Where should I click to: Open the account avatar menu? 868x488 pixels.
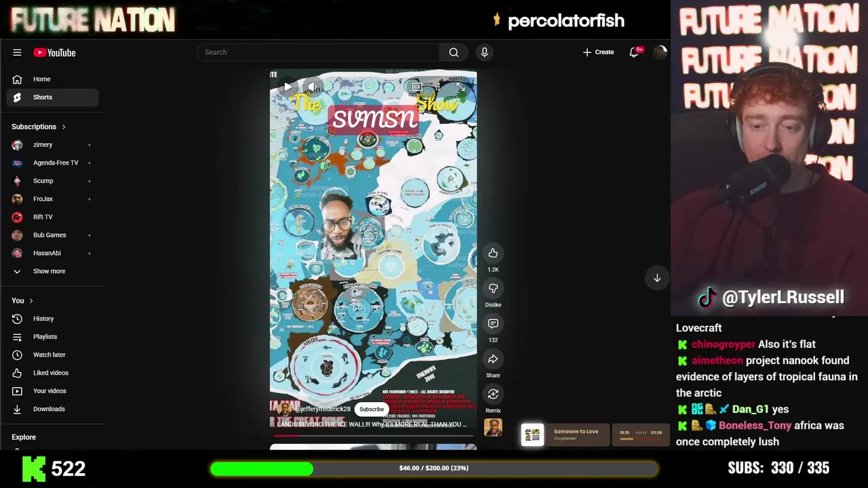660,52
